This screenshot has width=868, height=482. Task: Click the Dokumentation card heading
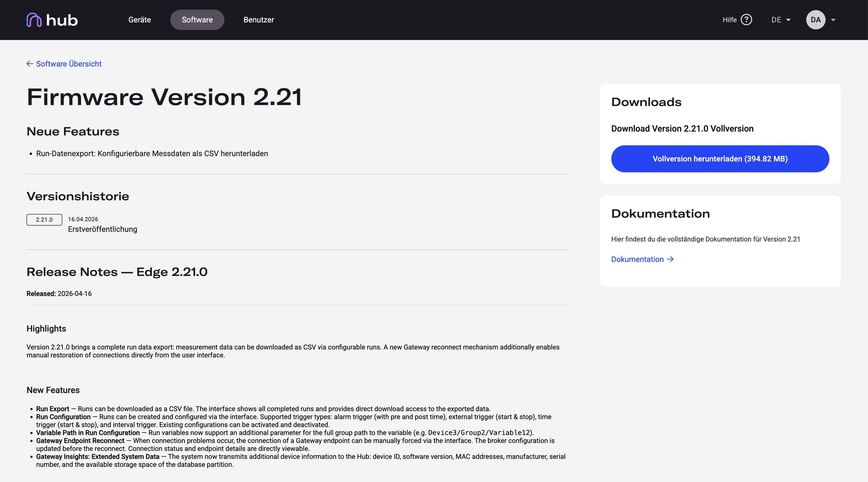click(661, 214)
